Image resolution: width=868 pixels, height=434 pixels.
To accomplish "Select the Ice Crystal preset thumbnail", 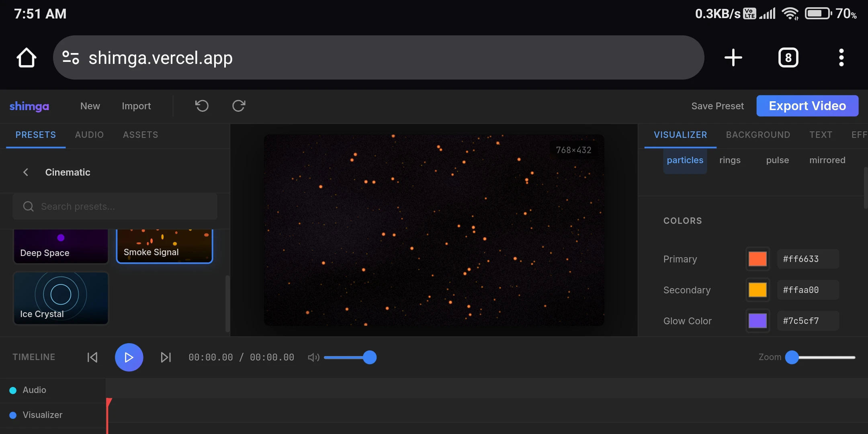I will pos(61,298).
